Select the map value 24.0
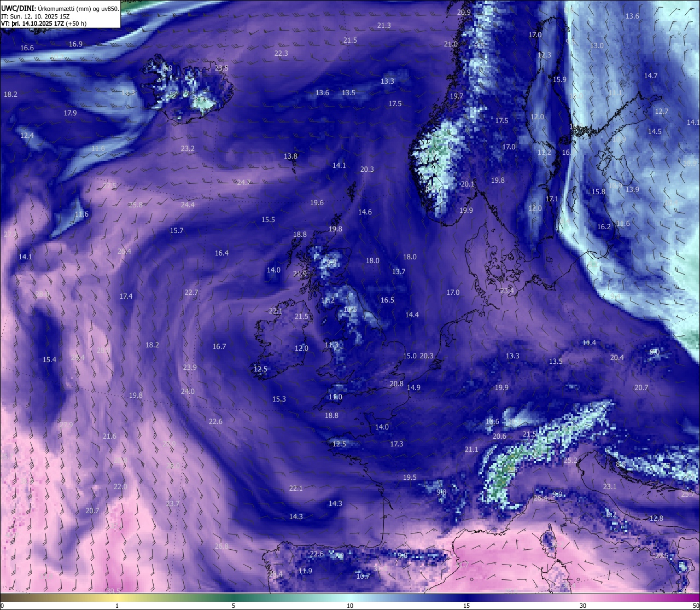 [x=188, y=392]
